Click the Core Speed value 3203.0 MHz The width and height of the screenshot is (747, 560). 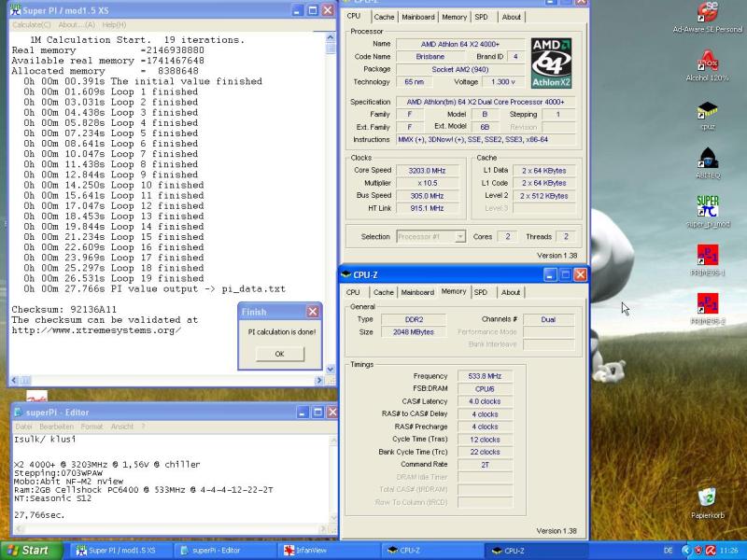pos(427,171)
